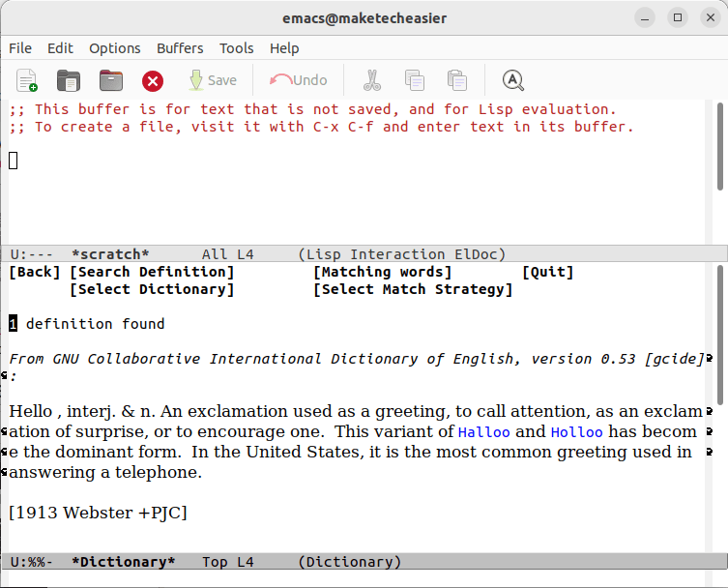This screenshot has width=728, height=588.
Task: Paste from clipboard icon
Action: [457, 80]
